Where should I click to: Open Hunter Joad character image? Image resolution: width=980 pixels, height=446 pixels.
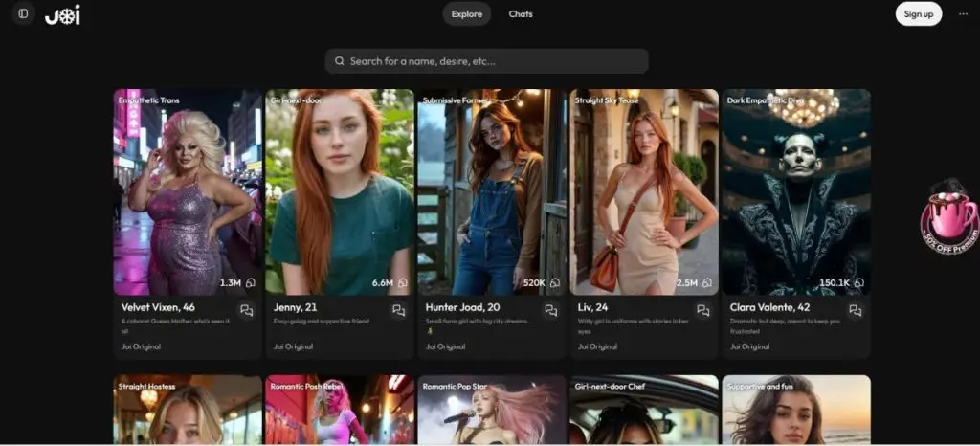[x=492, y=191]
